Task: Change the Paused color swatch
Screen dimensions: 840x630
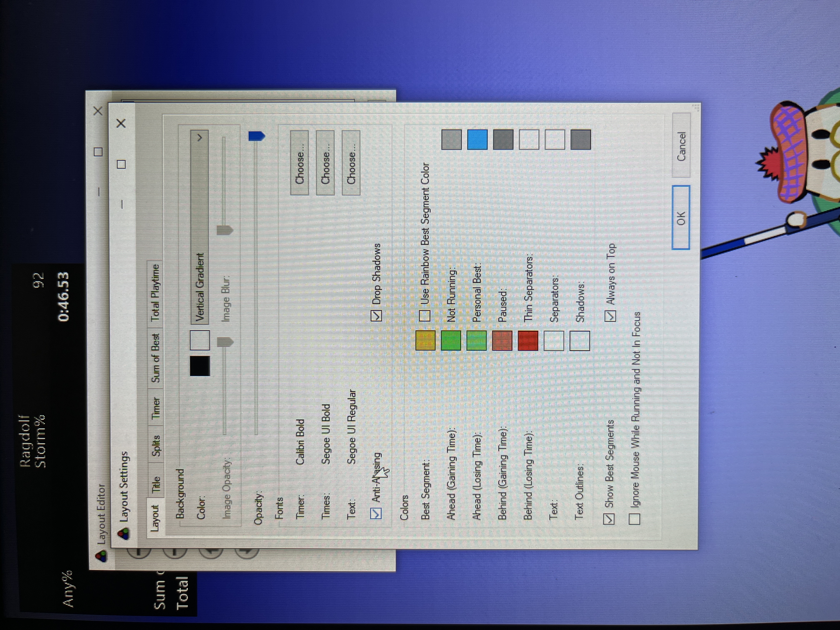Action: coord(503,139)
